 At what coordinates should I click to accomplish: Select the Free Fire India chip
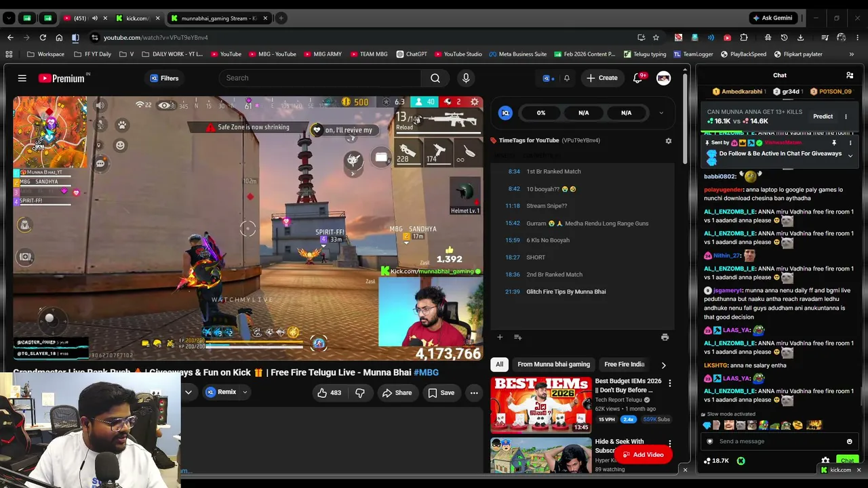click(x=625, y=365)
